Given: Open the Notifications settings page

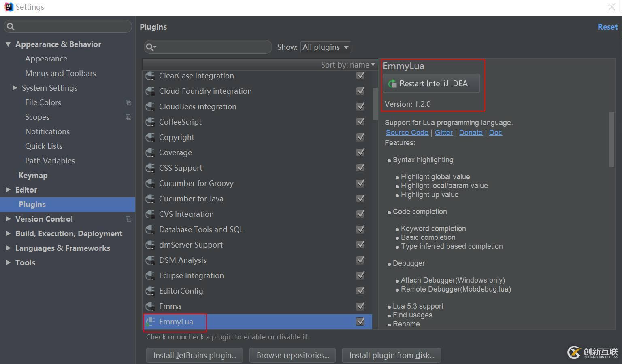Looking at the screenshot, I should click(47, 131).
